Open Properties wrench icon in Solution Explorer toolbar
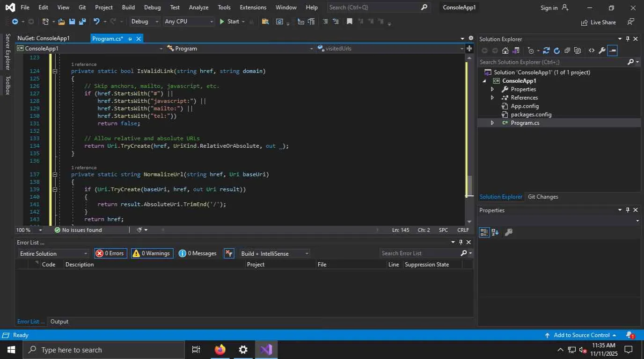This screenshot has height=359, width=644. pyautogui.click(x=602, y=50)
